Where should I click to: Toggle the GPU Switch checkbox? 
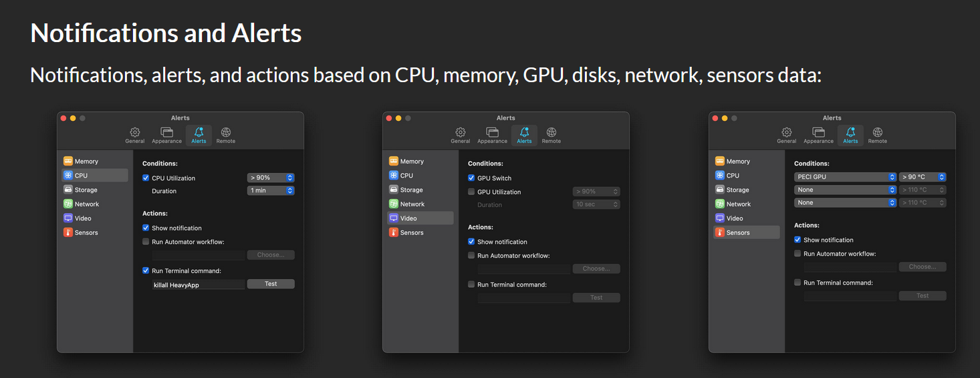tap(471, 178)
